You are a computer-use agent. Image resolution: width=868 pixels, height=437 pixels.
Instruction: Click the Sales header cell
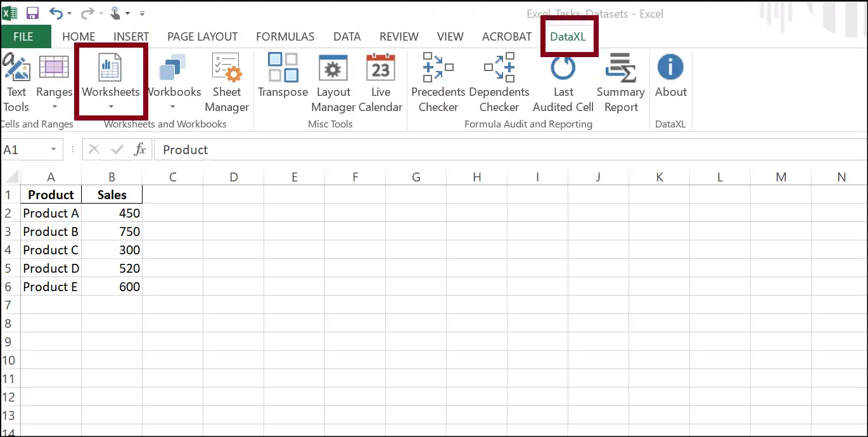112,195
